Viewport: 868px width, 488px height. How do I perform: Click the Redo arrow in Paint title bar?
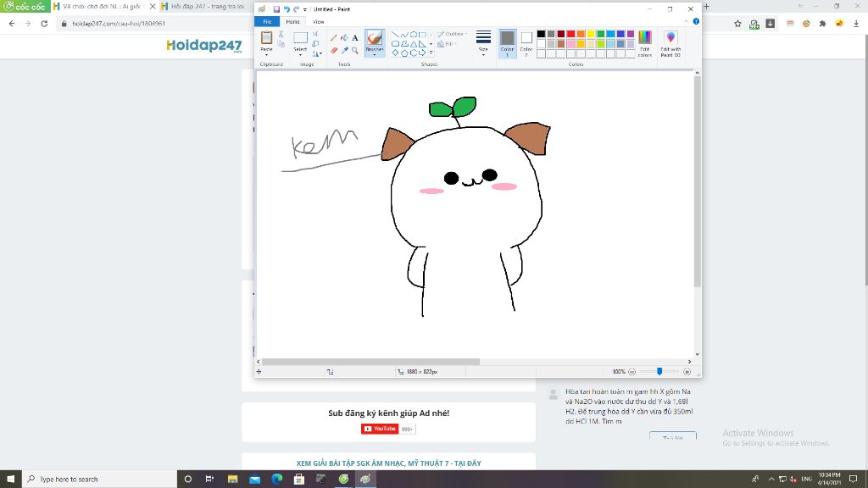296,8
